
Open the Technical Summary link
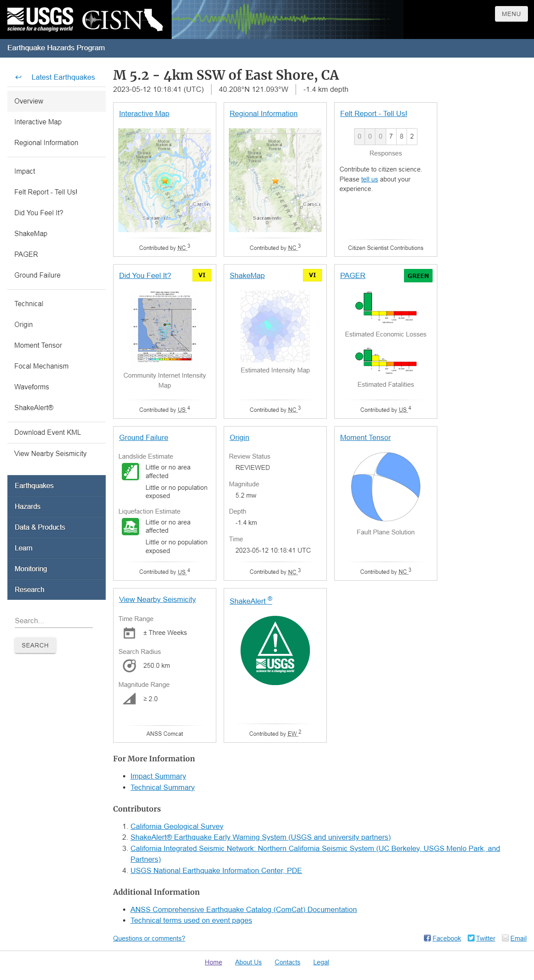163,787
